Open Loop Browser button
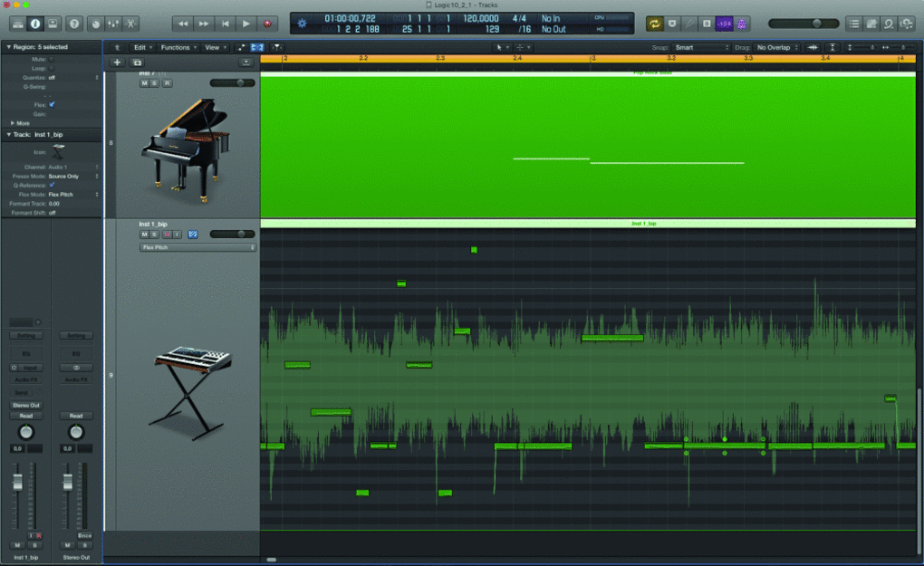The height and width of the screenshot is (566, 924). pos(889,24)
